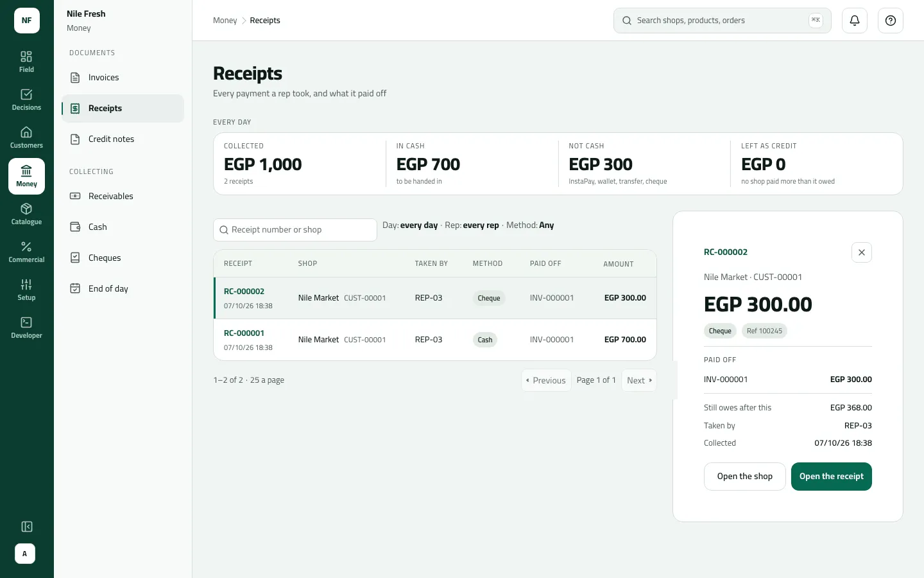
Task: Change the Day filter "every day"
Action: tap(419, 225)
